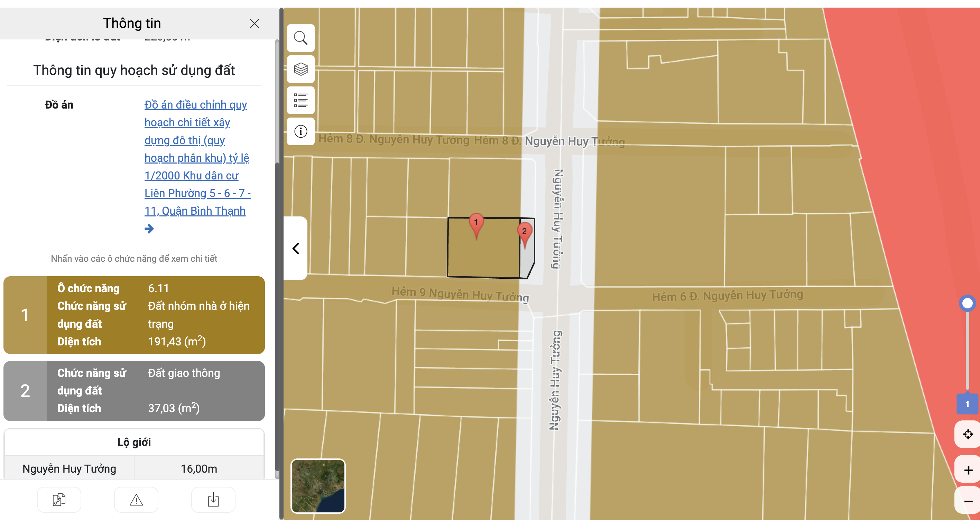Click the copy document link icon
The width and height of the screenshot is (980, 520).
[x=59, y=500]
